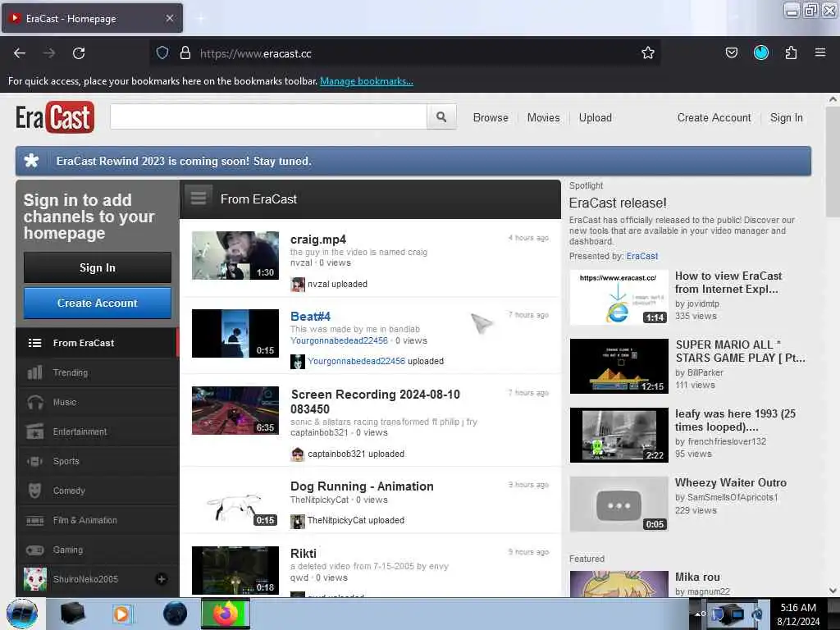Click the EraCast logo
Viewport: 840px width, 630px height.
click(55, 116)
